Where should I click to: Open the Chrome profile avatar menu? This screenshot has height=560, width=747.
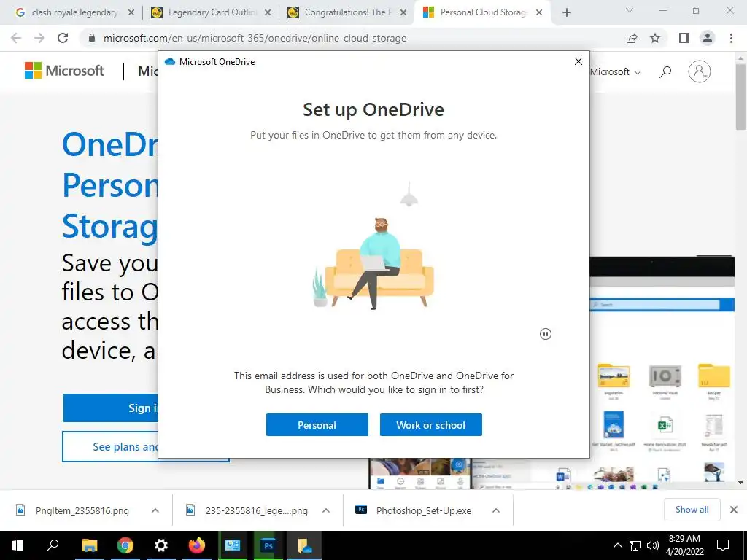coord(708,38)
